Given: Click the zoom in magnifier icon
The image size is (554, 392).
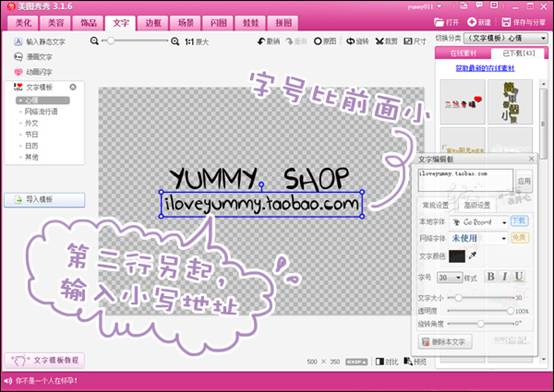Looking at the screenshot, I should pyautogui.click(x=175, y=41).
